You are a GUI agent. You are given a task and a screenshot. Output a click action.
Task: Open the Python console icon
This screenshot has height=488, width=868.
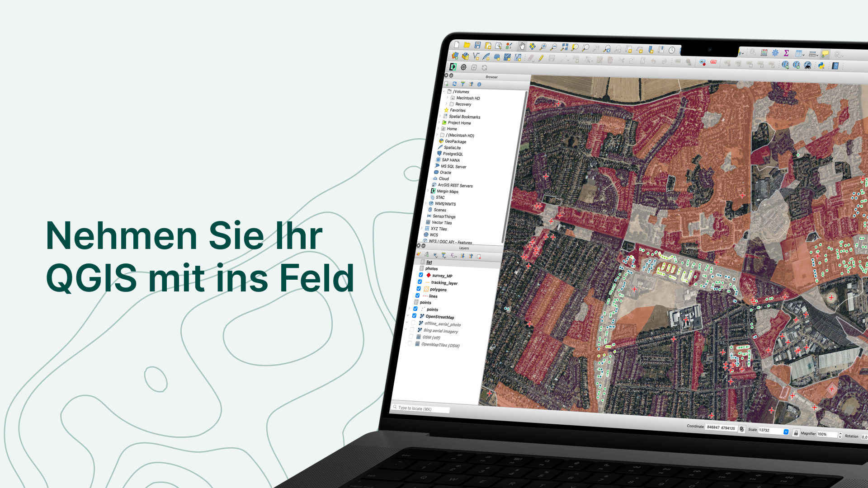[x=821, y=66]
